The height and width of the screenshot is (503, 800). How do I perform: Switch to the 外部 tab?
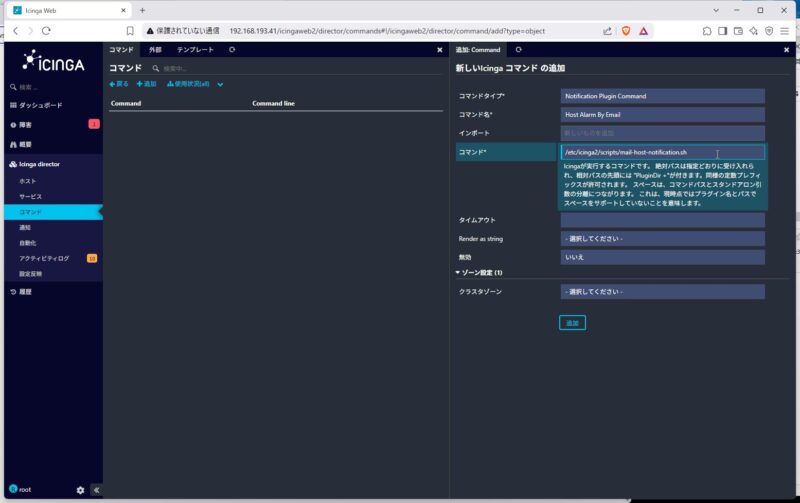coord(155,50)
